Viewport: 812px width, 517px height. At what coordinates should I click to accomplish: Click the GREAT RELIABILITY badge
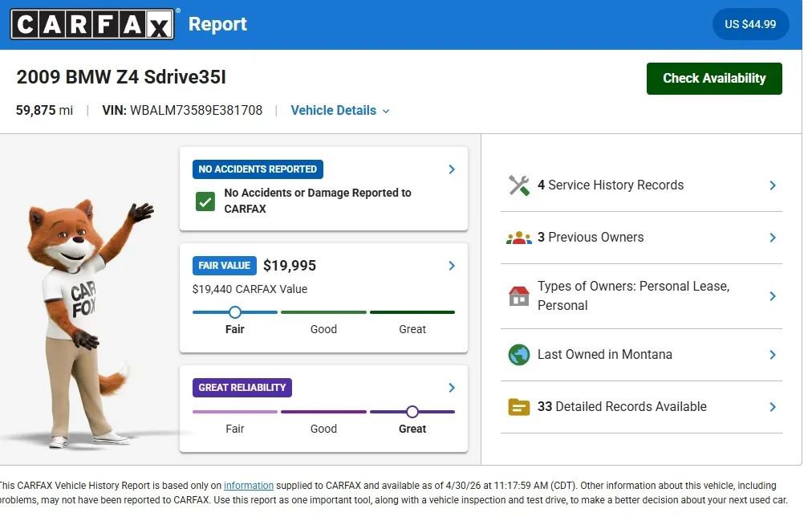coord(242,388)
